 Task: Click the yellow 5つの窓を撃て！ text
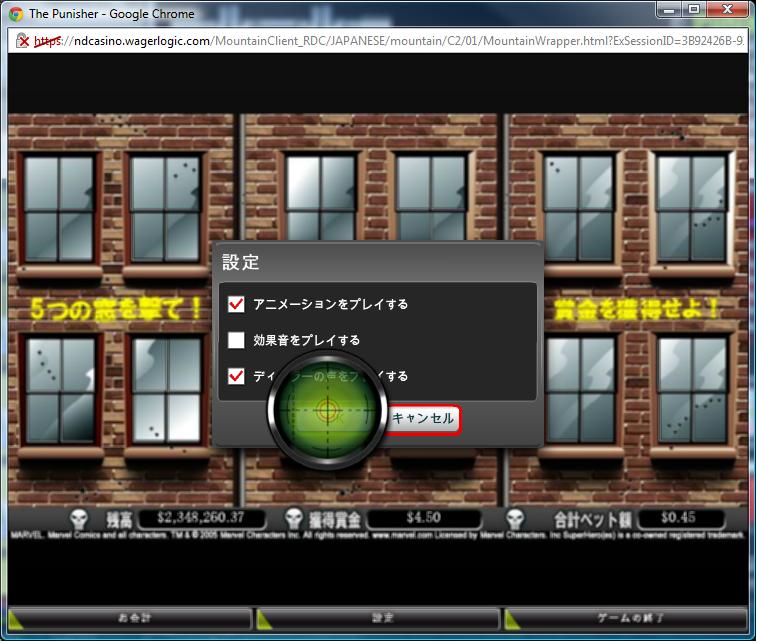pos(116,309)
